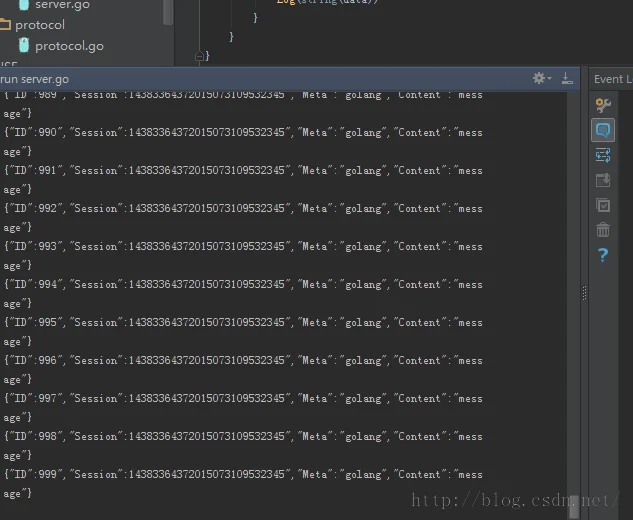Click the hide Run panel download-arrow icon
Screen dimensions: 633x520
567,78
